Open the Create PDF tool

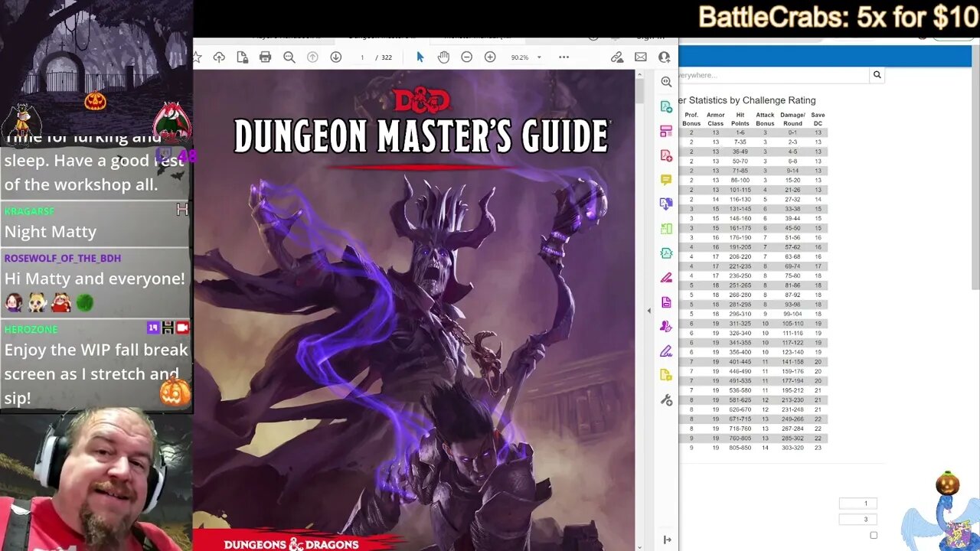click(666, 155)
